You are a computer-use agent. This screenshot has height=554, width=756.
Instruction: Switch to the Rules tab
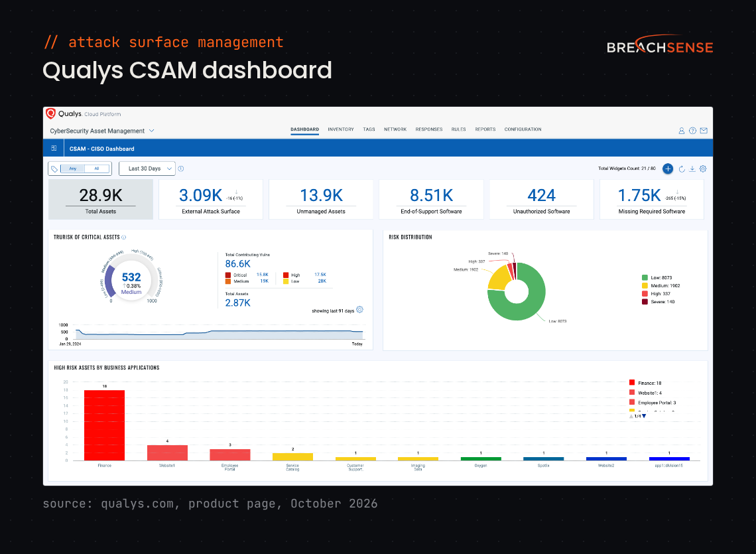[x=458, y=129]
